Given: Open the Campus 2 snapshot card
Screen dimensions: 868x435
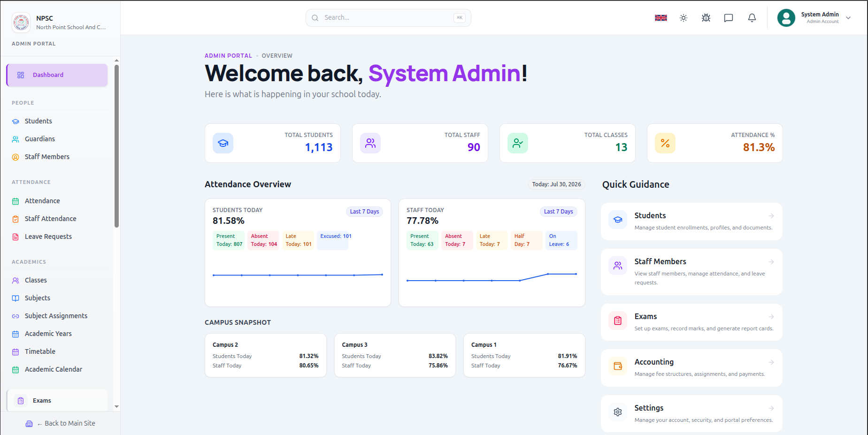Looking at the screenshot, I should click(266, 355).
